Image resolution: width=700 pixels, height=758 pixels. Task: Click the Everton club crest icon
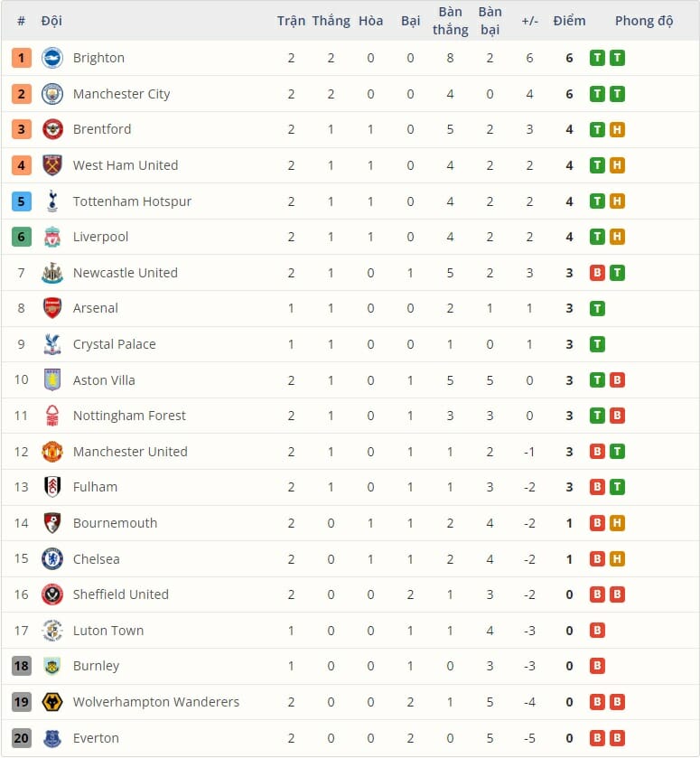(52, 737)
